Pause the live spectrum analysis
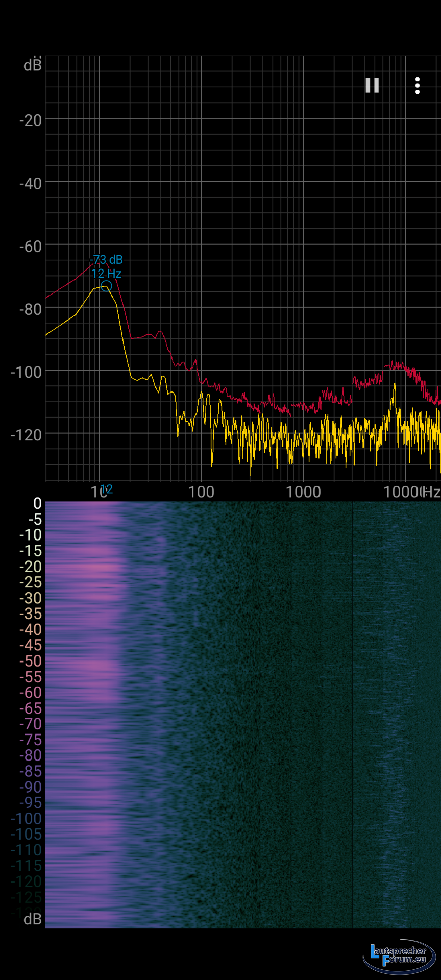This screenshot has height=980, width=441. pos(372,85)
